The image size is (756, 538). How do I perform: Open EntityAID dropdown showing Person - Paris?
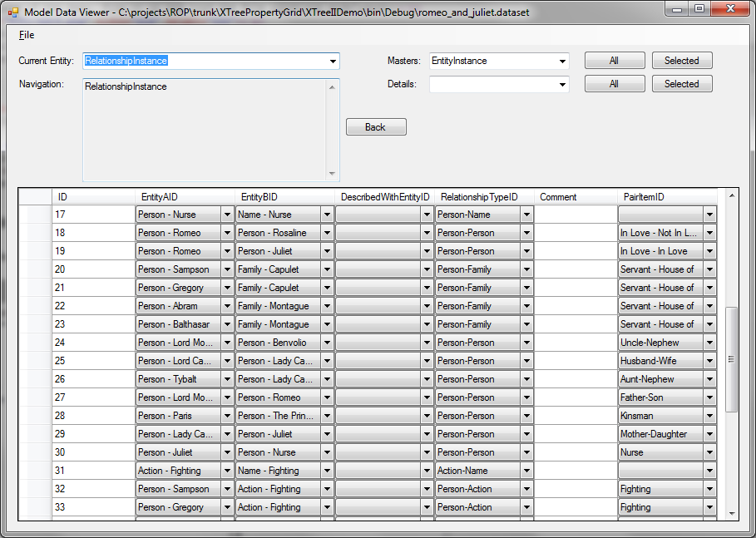tap(228, 416)
